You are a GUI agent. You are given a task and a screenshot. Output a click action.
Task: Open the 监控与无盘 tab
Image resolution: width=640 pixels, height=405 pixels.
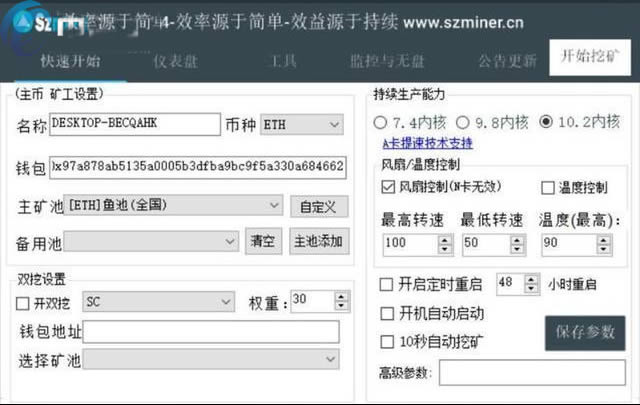point(387,61)
